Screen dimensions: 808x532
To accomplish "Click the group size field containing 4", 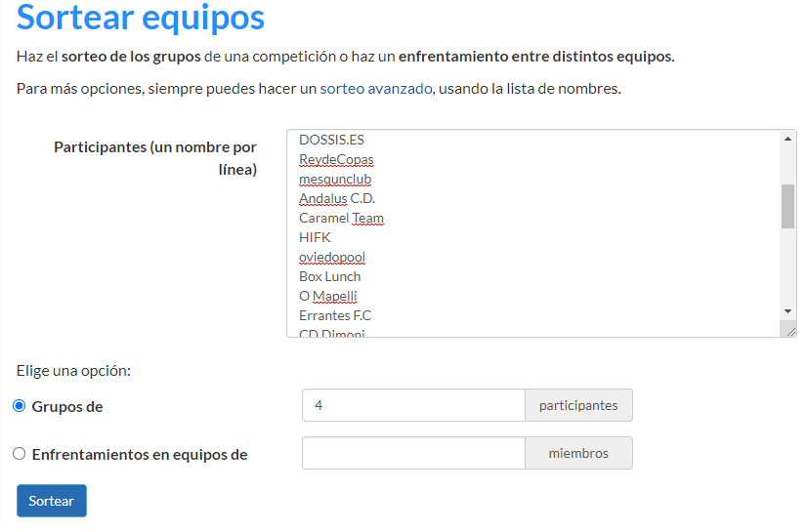I will point(413,405).
